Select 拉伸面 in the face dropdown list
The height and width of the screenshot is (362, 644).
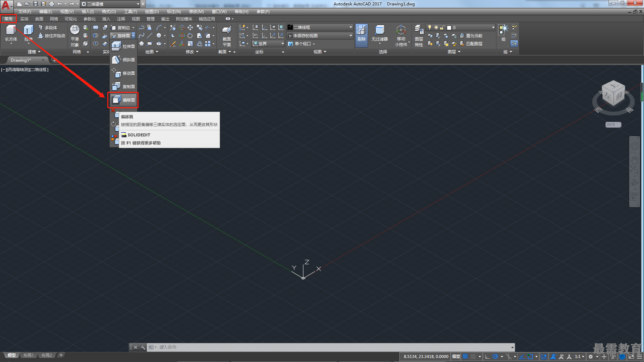123,46
